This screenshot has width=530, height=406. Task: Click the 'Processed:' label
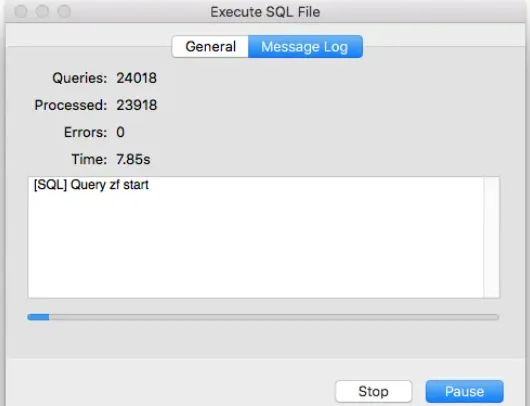pyautogui.click(x=71, y=105)
